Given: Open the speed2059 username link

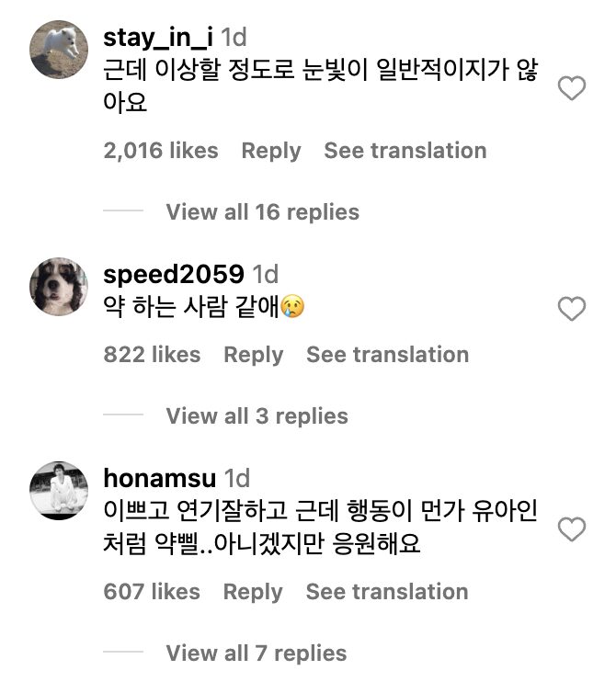Looking at the screenshot, I should [174, 274].
